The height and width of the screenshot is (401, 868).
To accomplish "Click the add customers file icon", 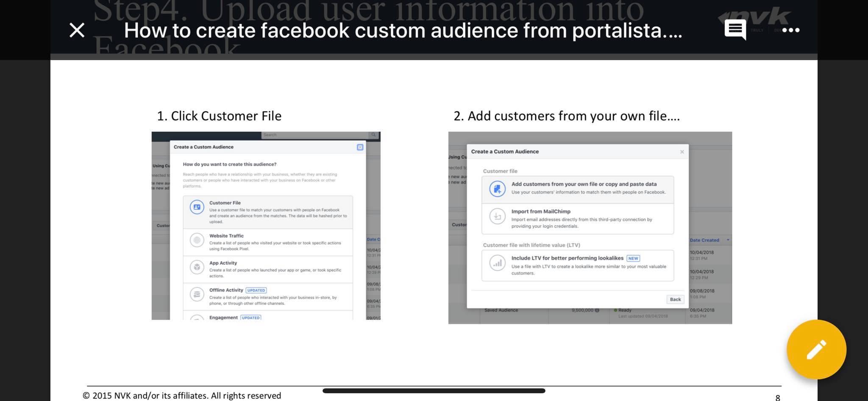I will click(x=497, y=188).
